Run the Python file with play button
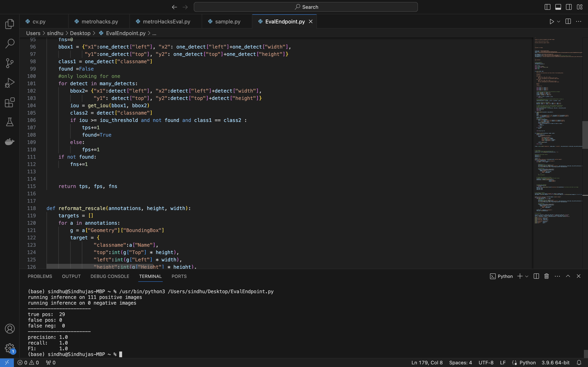This screenshot has height=367, width=588. [x=551, y=22]
